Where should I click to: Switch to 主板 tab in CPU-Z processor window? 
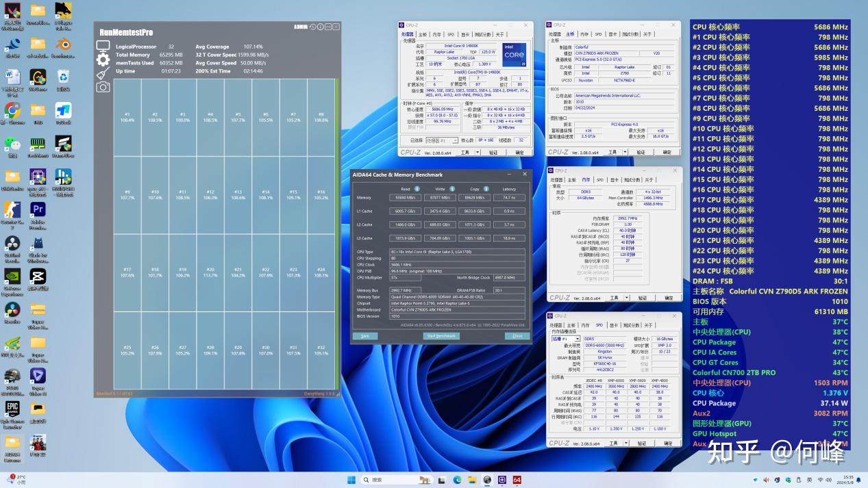pos(423,34)
